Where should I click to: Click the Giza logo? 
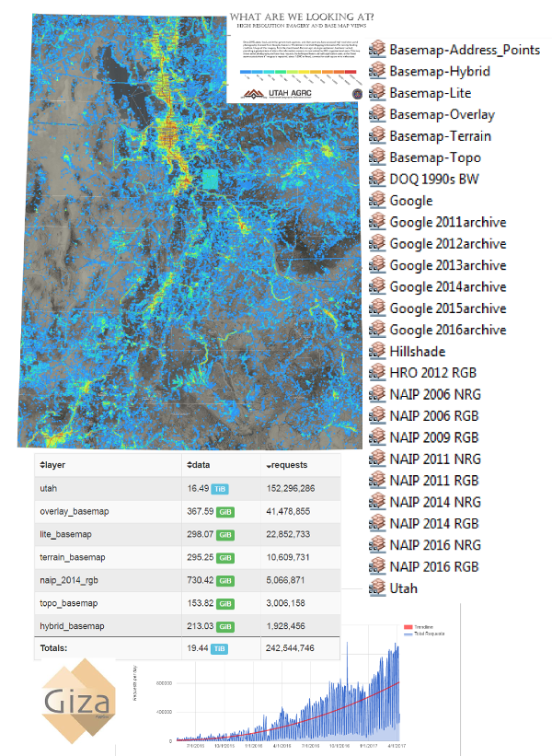point(78,701)
